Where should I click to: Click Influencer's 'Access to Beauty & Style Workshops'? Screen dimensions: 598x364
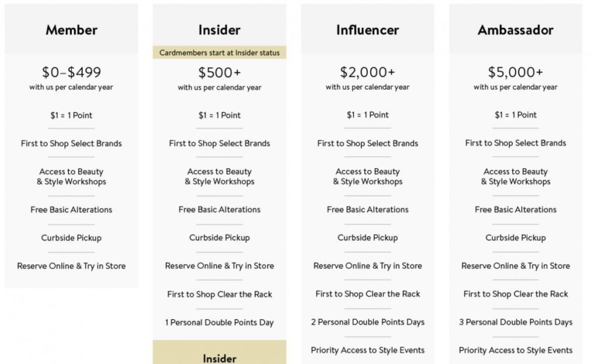tap(367, 177)
